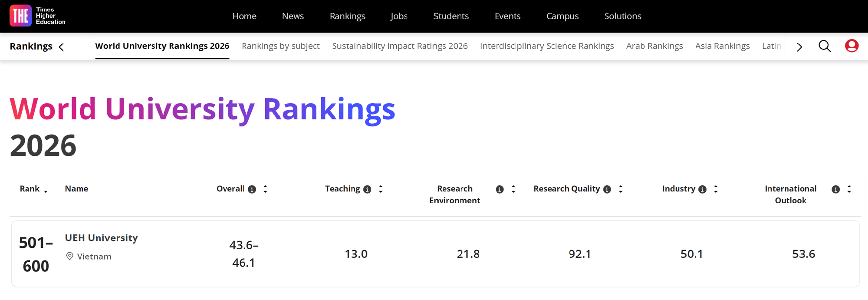Open the Rankings top menu item
This screenshot has height=300, width=868.
pyautogui.click(x=348, y=16)
